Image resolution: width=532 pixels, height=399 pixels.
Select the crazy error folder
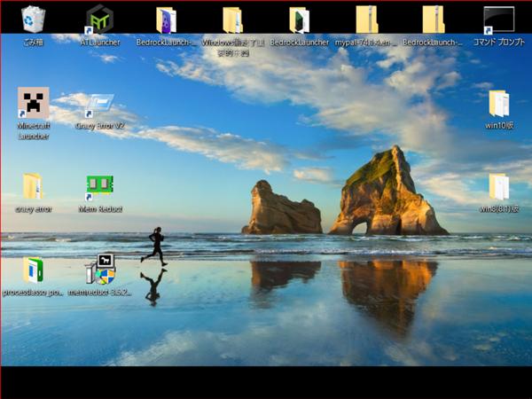click(x=33, y=186)
